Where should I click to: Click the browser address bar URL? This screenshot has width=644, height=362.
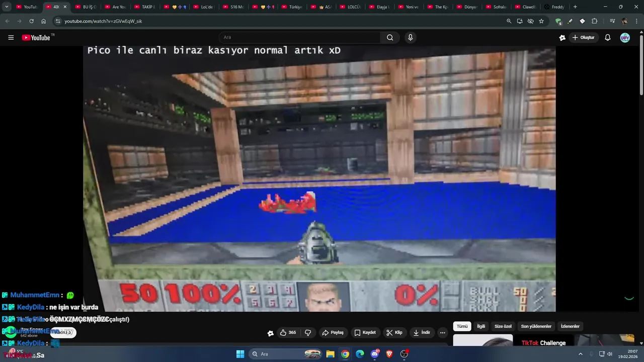[x=103, y=21]
